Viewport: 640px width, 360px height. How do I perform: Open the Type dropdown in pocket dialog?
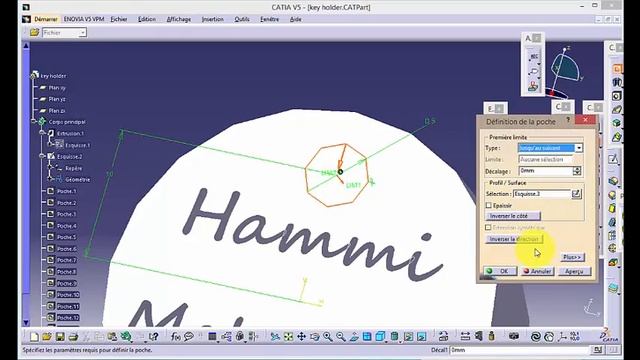pyautogui.click(x=579, y=148)
